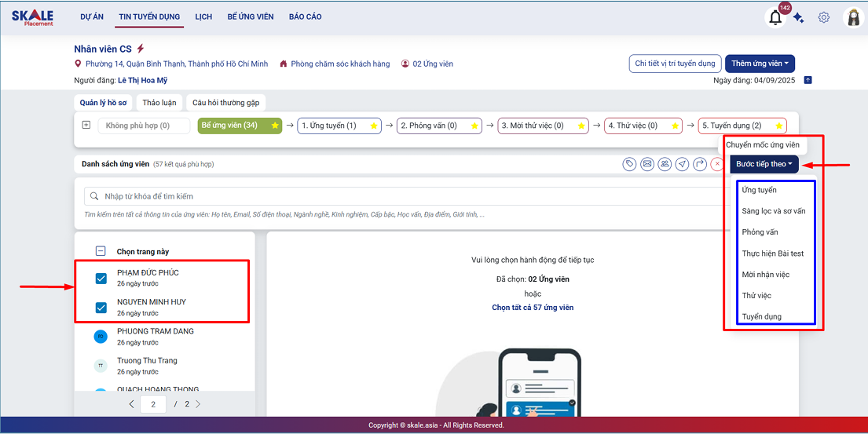Uncheck the PHẠM ĐỨC PHÚC checkbox

click(101, 278)
